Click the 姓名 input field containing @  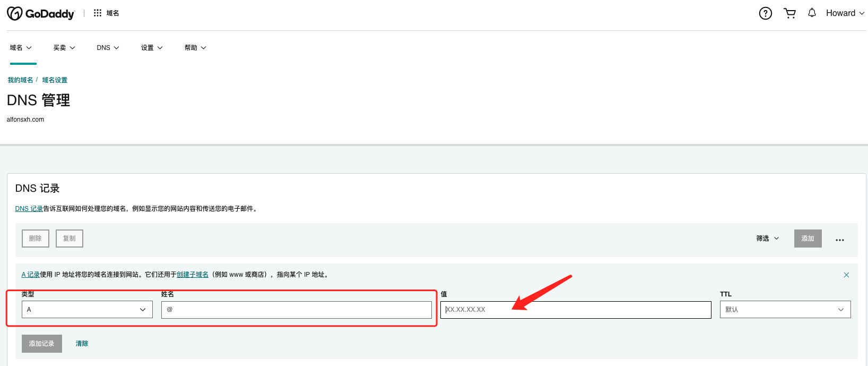click(x=296, y=310)
